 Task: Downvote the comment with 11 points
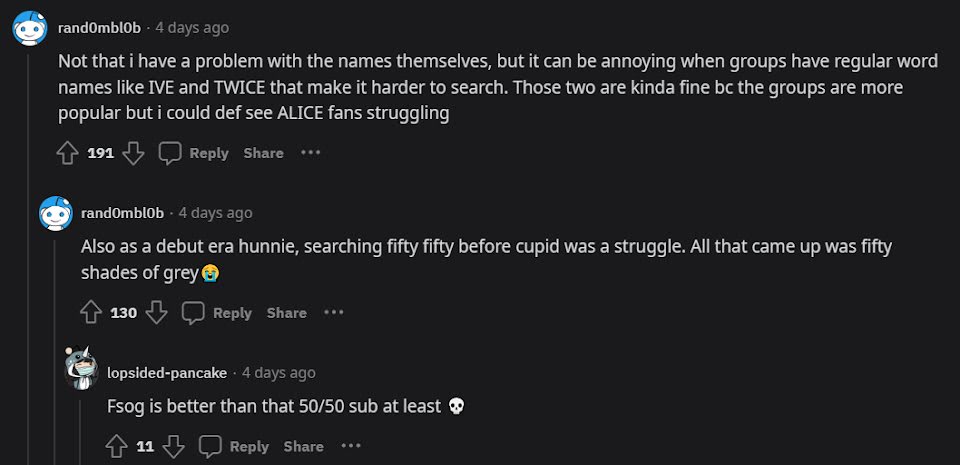[173, 446]
